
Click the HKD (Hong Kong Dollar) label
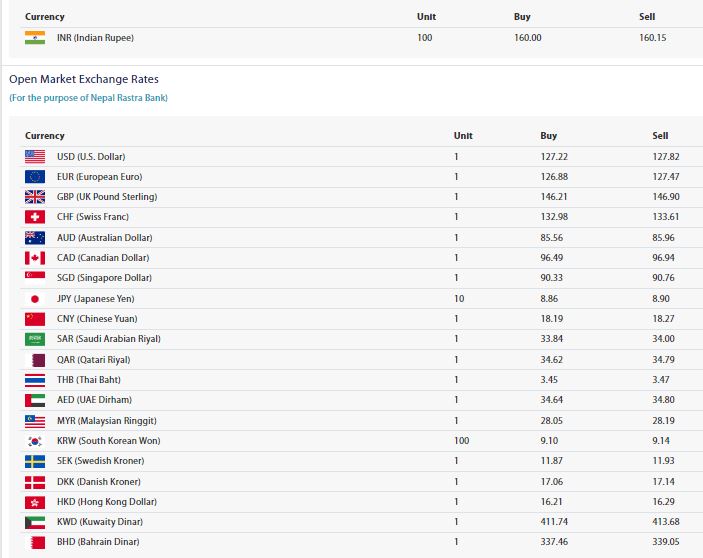point(107,502)
